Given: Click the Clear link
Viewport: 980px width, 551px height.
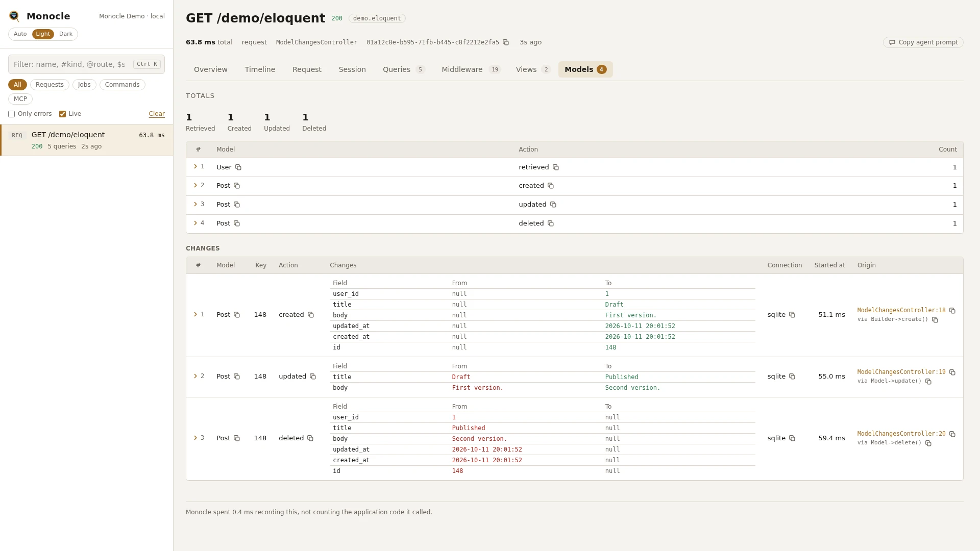Looking at the screenshot, I should pos(157,114).
